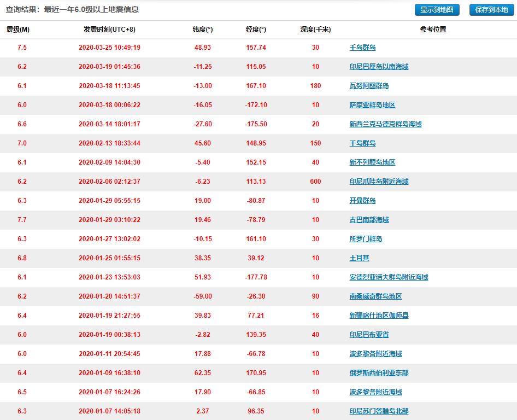Select the 6.6 magnitude cell
The height and width of the screenshot is (420, 517).
click(x=22, y=124)
